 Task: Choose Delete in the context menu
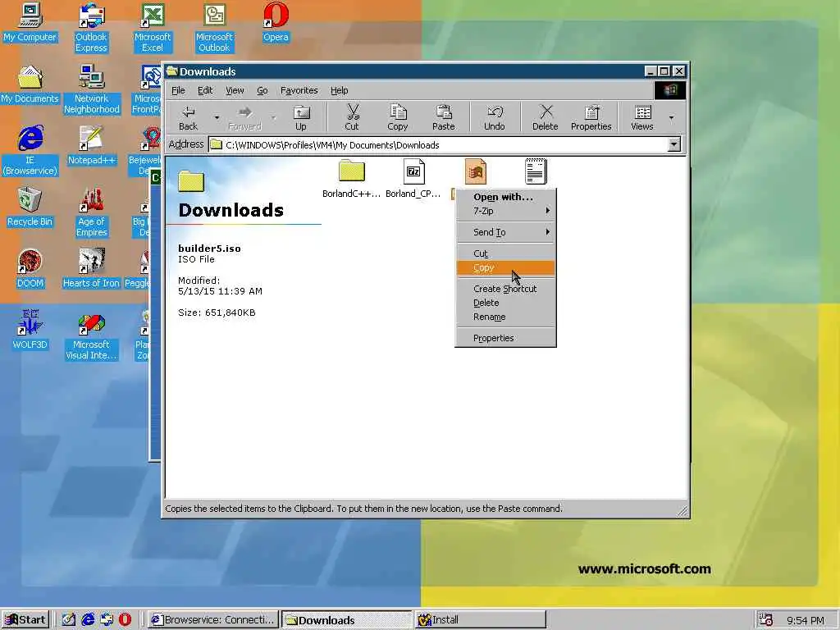click(505, 303)
